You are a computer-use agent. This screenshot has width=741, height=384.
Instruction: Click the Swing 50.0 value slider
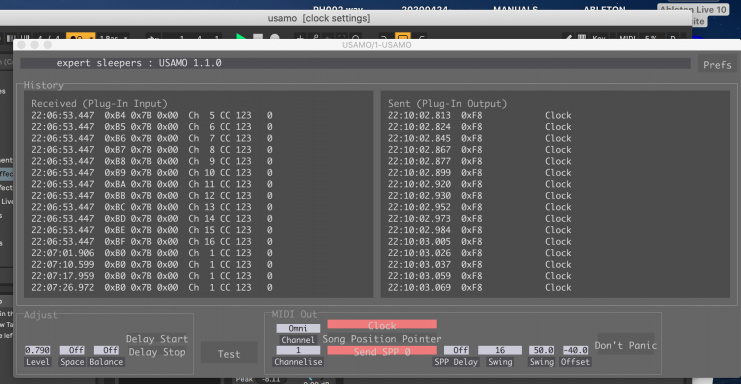click(x=542, y=350)
